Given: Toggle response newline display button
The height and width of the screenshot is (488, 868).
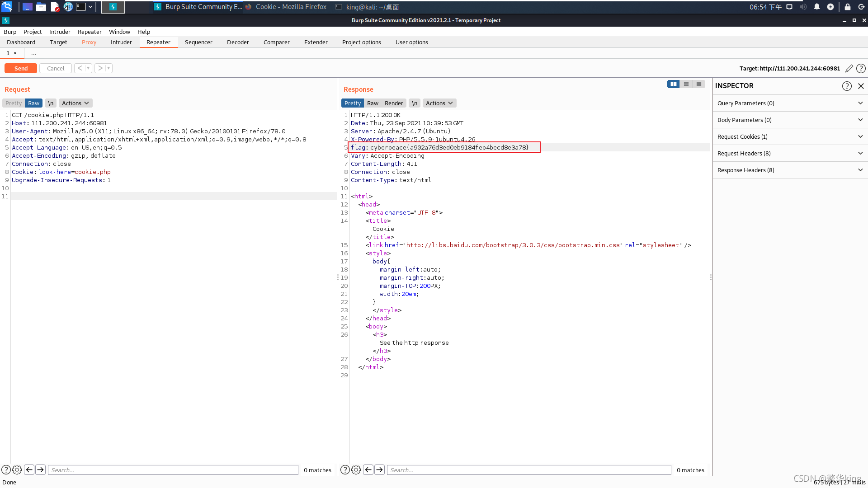Looking at the screenshot, I should tap(415, 103).
